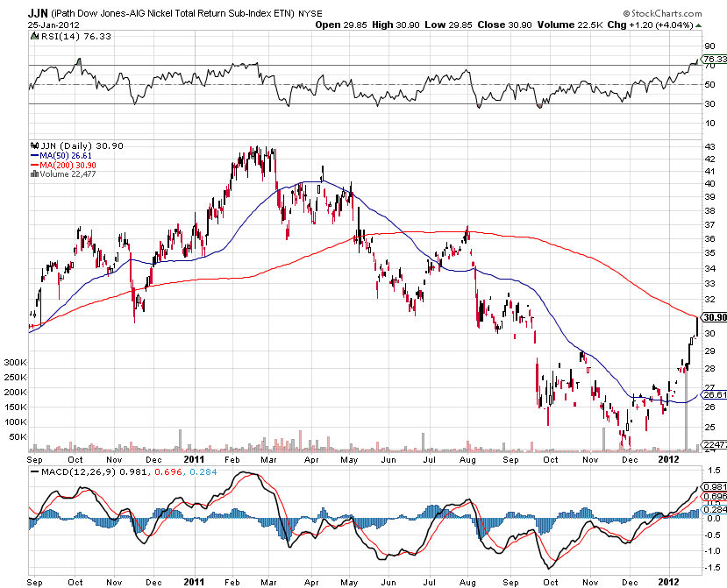Click the bold 30.90 last-price tag on price axis
727x588 pixels.
coord(714,317)
